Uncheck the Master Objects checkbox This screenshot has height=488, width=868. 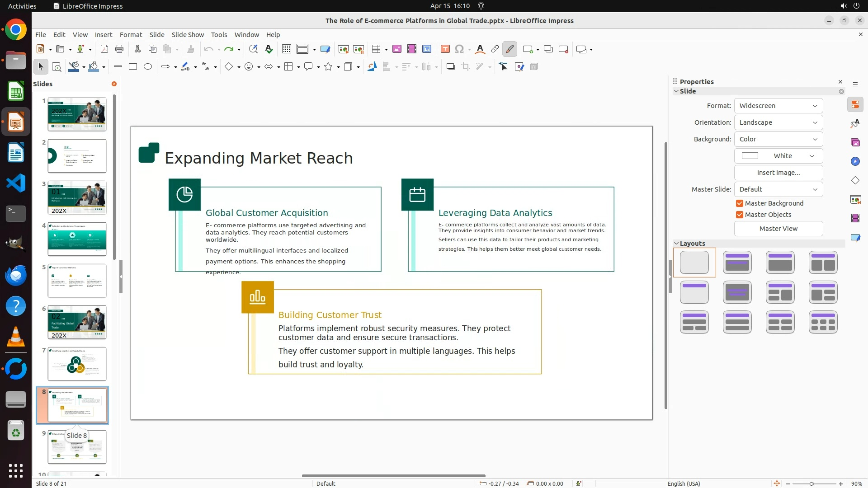[740, 215]
